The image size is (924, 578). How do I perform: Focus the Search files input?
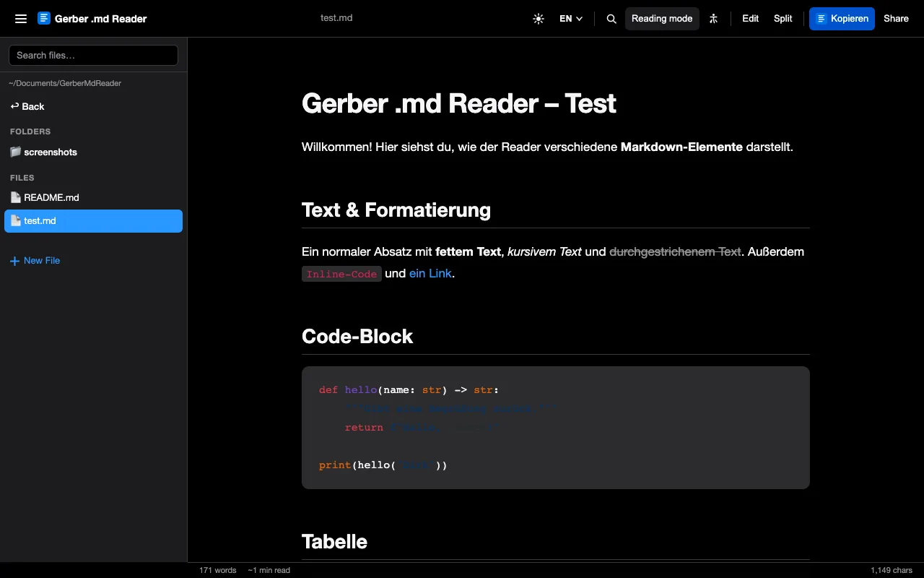93,55
